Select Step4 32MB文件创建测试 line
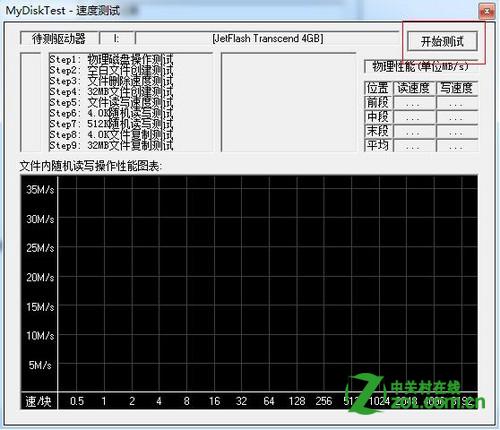500x430 pixels. (x=111, y=92)
